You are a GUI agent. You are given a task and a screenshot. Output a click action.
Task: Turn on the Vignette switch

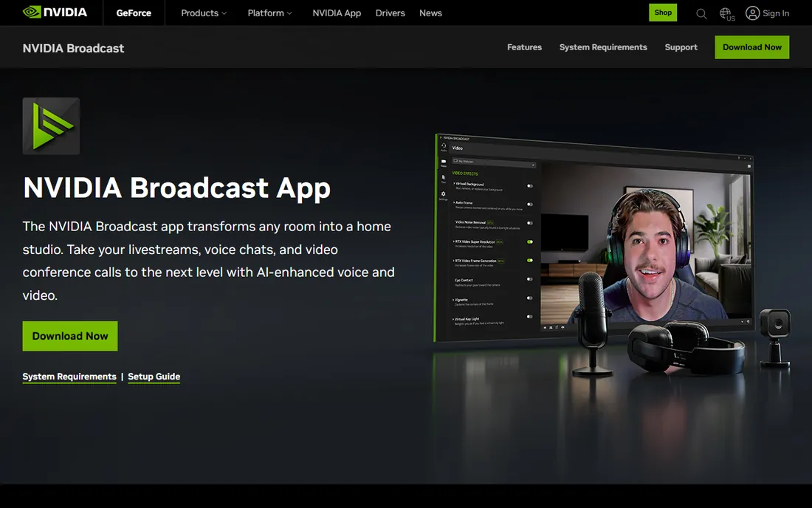pos(530,298)
